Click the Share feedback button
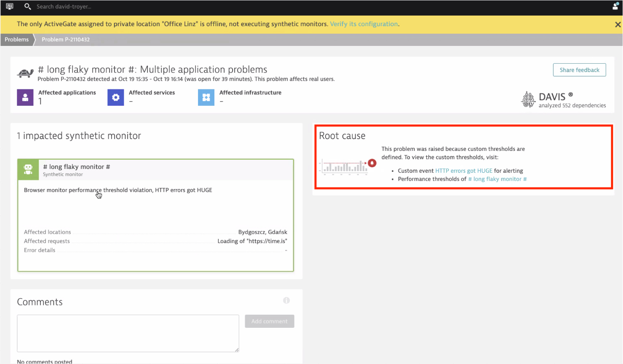The width and height of the screenshot is (623, 364). pos(579,70)
